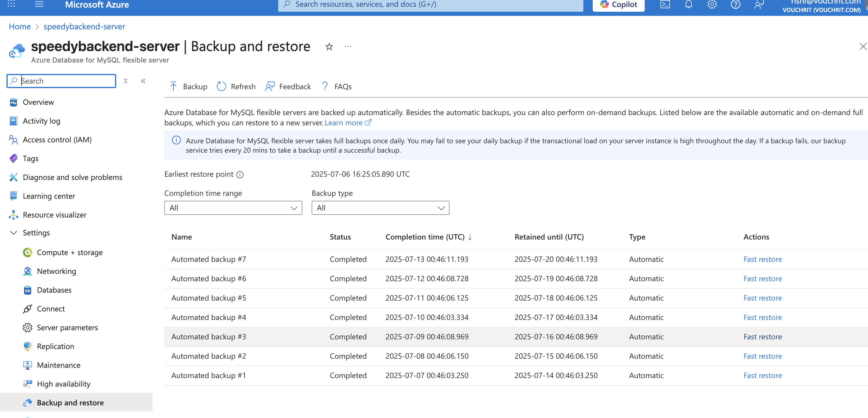Viewport: 868px width, 418px height.
Task: Favorite this page with the star icon
Action: 329,46
